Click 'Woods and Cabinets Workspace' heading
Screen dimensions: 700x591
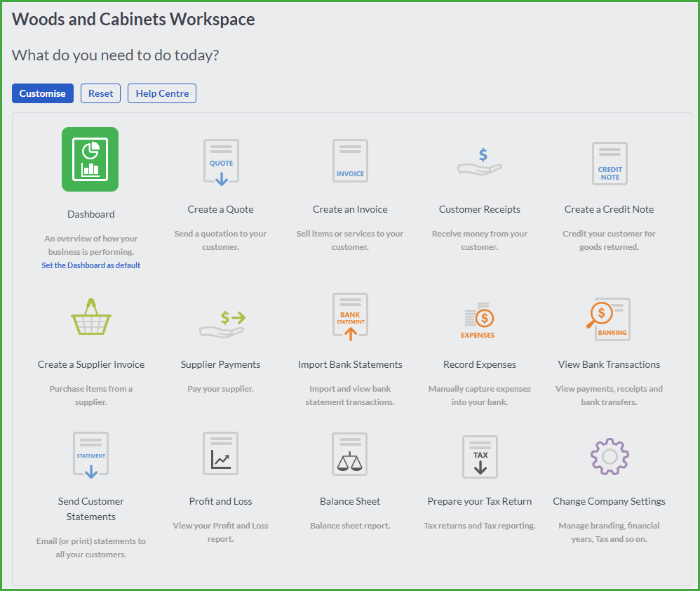coord(133,19)
